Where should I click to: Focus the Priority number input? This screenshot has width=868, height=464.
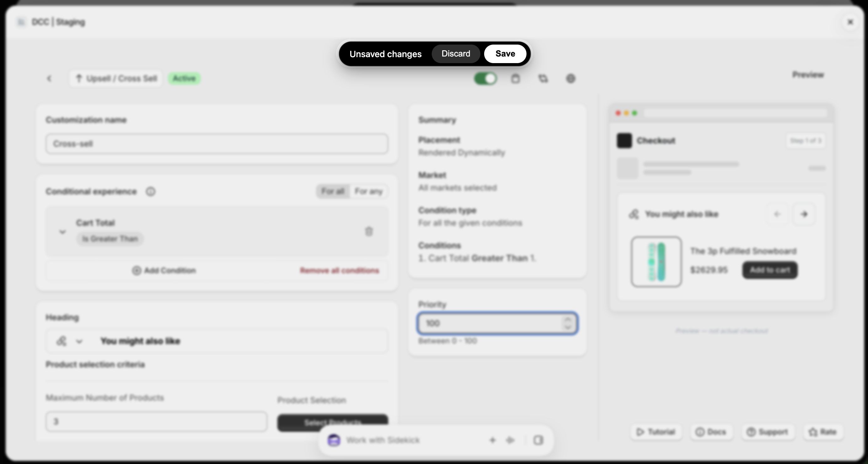coord(497,323)
